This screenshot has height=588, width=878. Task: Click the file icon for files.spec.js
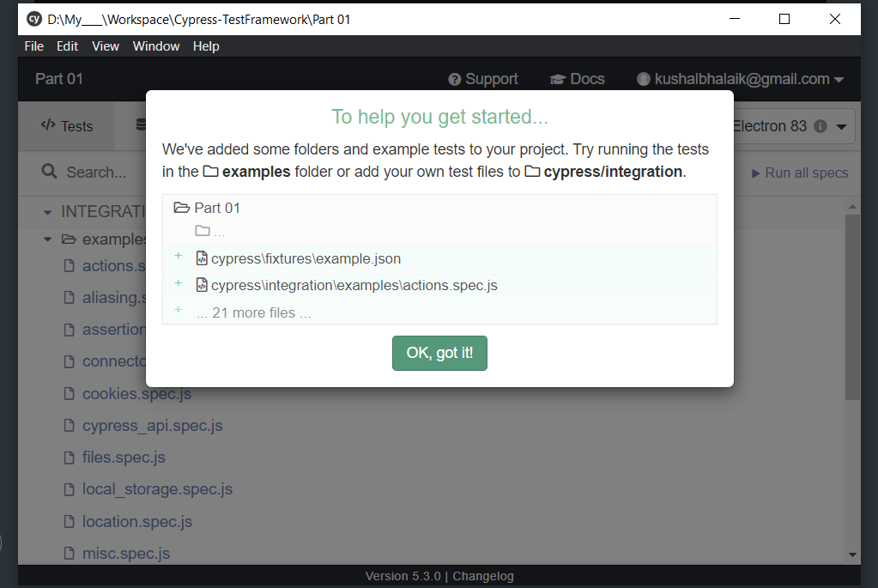(x=69, y=458)
